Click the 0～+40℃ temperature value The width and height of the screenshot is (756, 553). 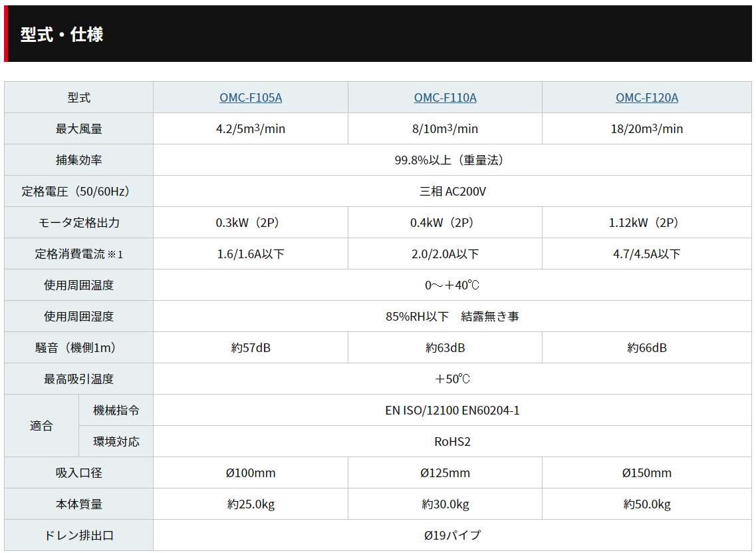point(452,285)
